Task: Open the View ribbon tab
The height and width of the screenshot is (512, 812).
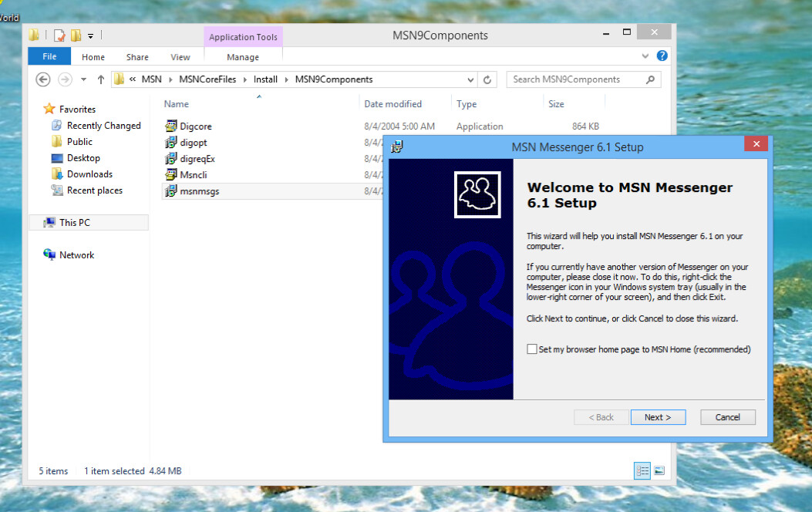Action: (180, 57)
